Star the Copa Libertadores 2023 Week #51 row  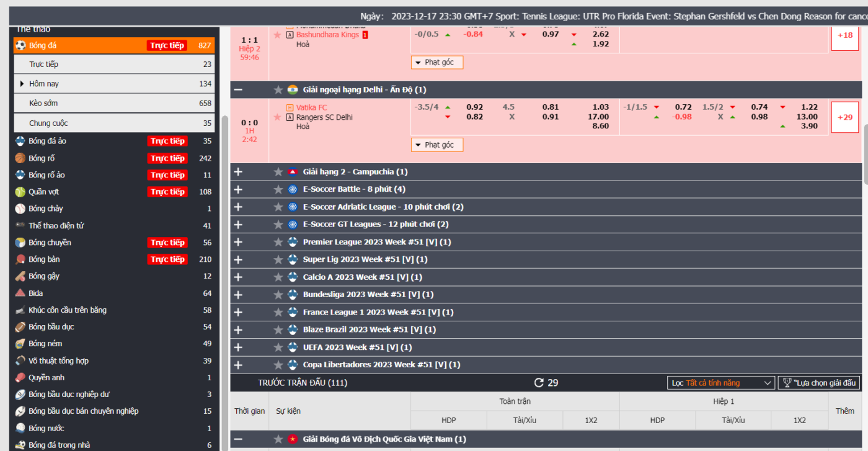[278, 365]
